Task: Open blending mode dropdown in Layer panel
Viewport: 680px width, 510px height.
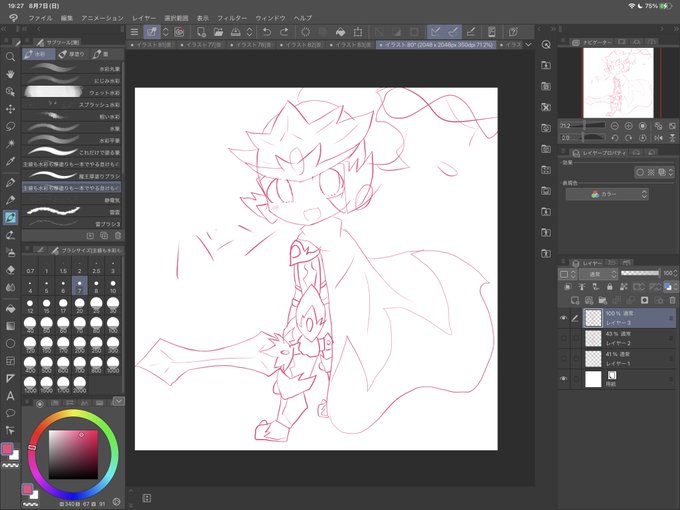Action: (598, 274)
